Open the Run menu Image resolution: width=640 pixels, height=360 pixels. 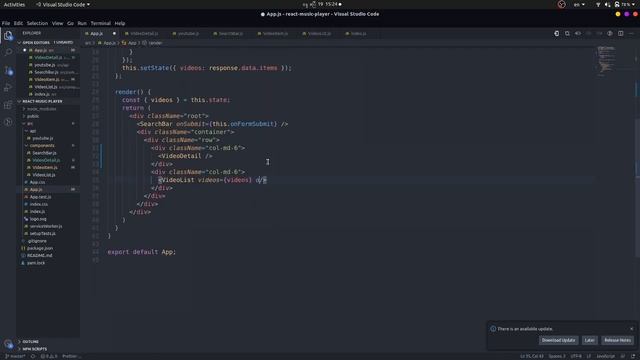point(82,23)
